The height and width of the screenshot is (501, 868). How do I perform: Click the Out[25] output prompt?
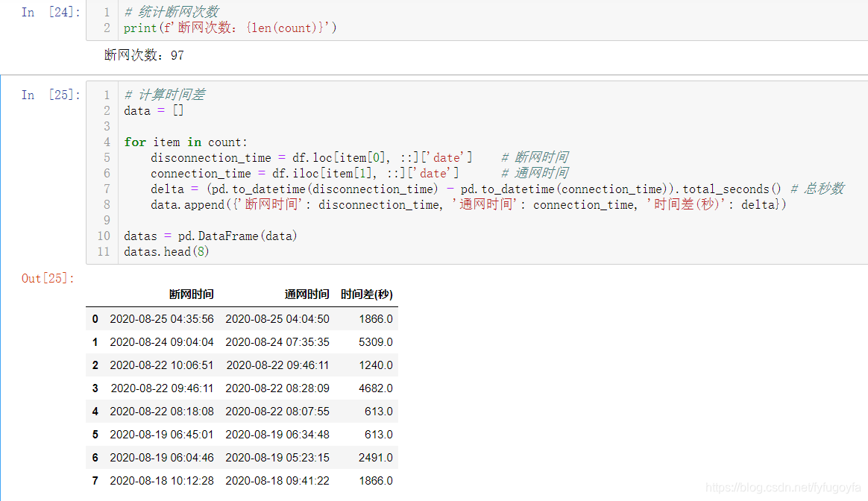click(x=48, y=278)
